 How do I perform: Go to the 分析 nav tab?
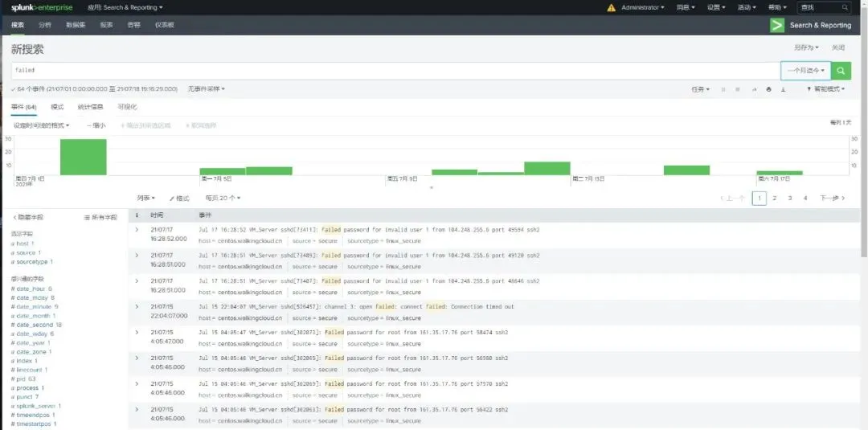[45, 25]
